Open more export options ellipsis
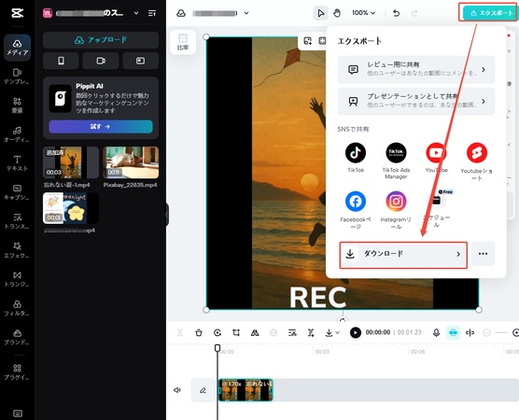This screenshot has width=519, height=420. [x=483, y=254]
